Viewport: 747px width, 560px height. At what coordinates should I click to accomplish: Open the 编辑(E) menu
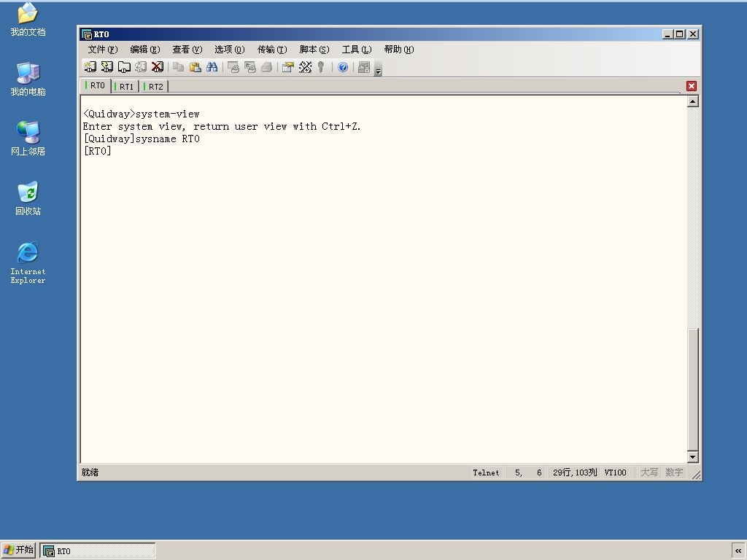(145, 50)
